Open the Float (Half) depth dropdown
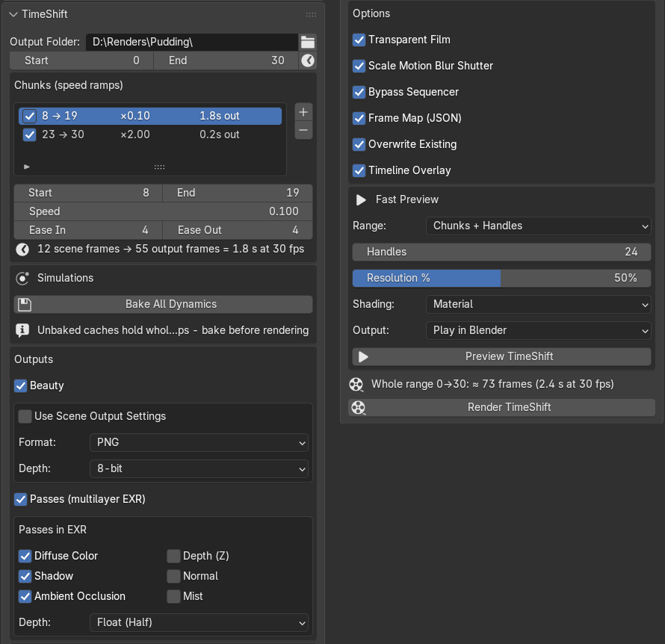Screen dimensions: 665x644 coord(199,623)
